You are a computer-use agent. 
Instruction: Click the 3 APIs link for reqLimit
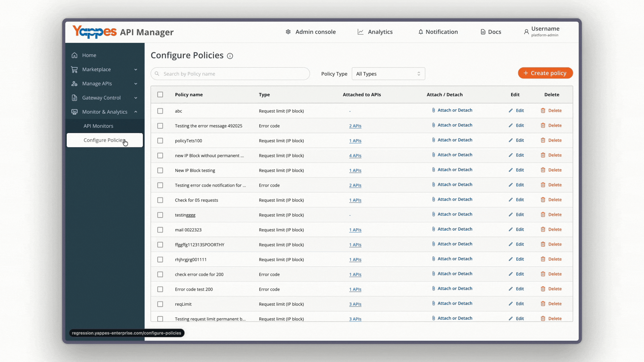point(355,304)
